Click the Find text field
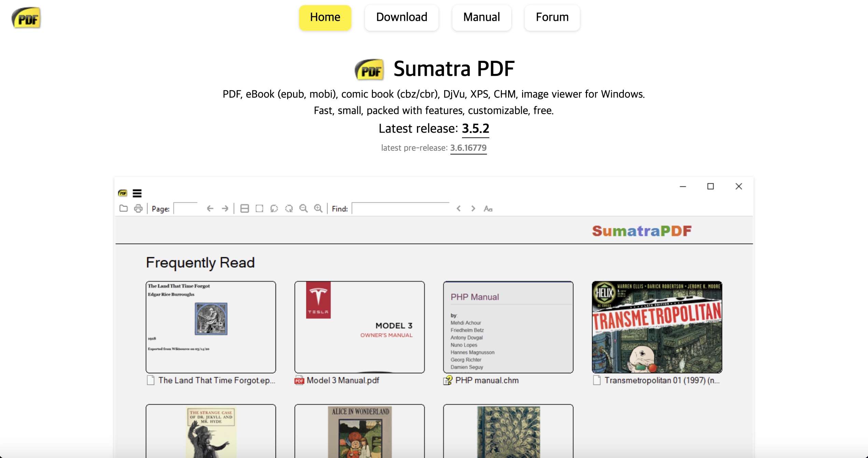This screenshot has height=458, width=868. pos(401,208)
